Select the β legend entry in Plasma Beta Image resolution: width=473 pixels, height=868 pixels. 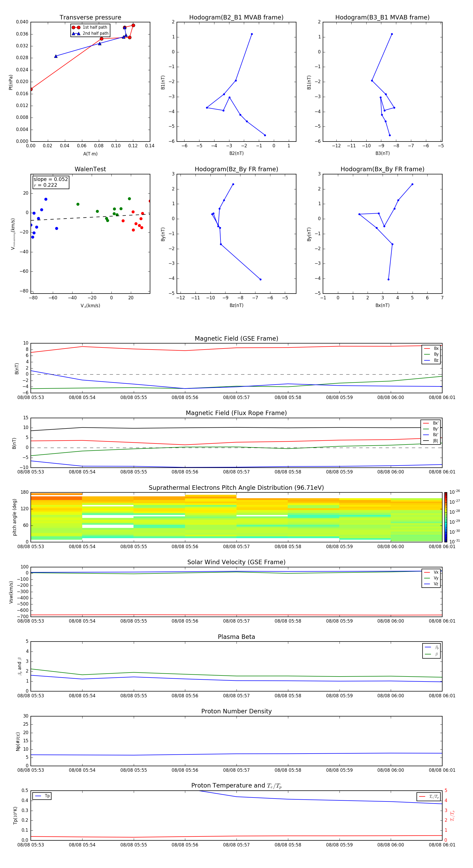tap(431, 654)
